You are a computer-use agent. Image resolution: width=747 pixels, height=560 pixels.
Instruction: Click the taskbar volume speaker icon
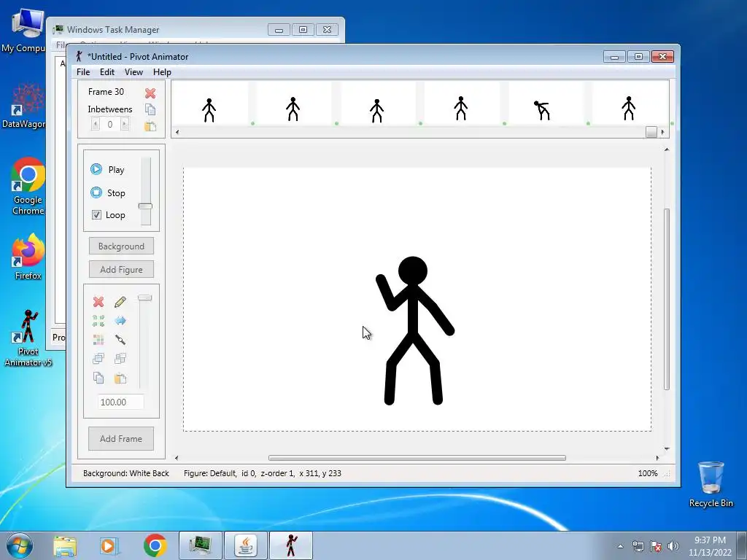click(673, 546)
